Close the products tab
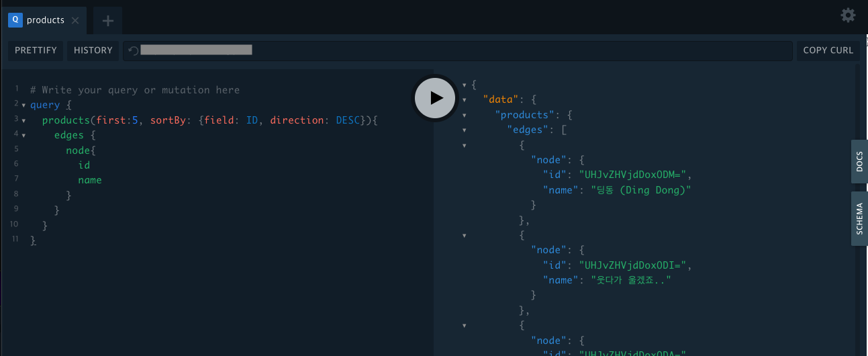 pyautogui.click(x=75, y=20)
